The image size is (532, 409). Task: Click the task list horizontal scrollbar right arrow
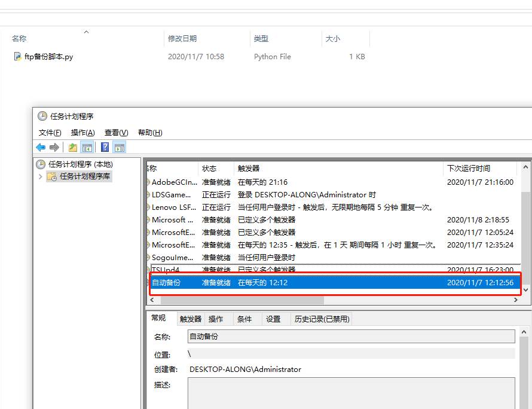coord(516,300)
